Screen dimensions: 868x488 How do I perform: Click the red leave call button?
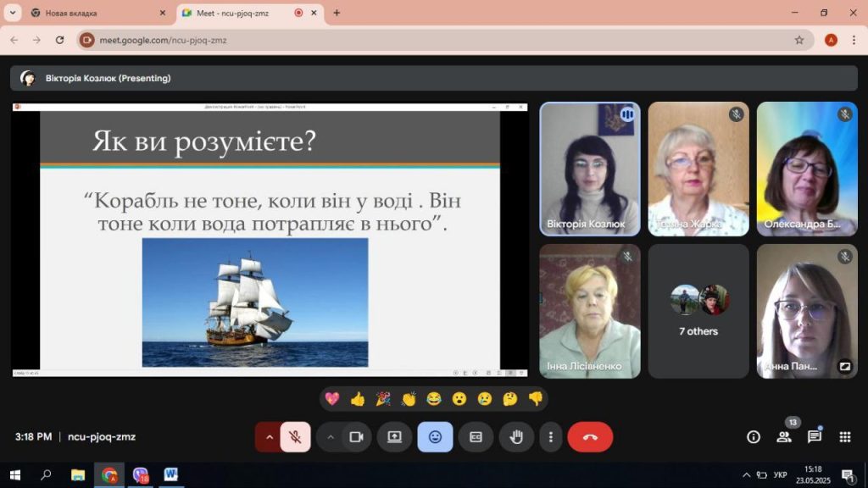click(x=590, y=437)
